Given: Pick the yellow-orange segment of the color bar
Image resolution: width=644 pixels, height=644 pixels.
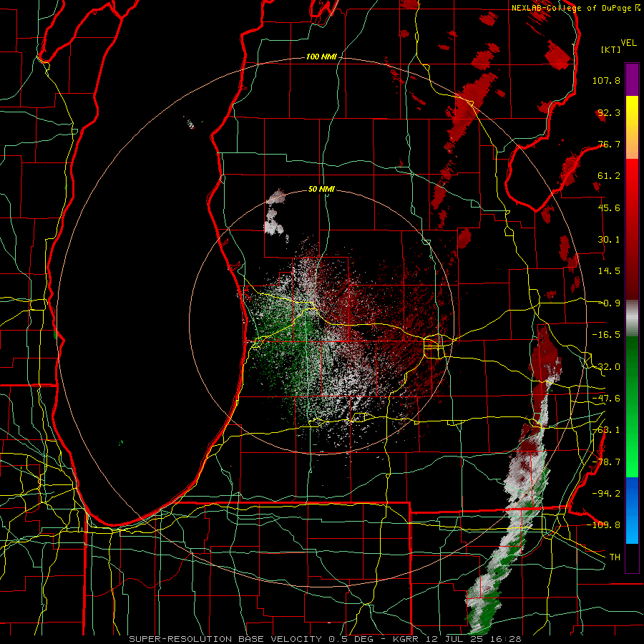Looking at the screenshot, I should (x=632, y=127).
